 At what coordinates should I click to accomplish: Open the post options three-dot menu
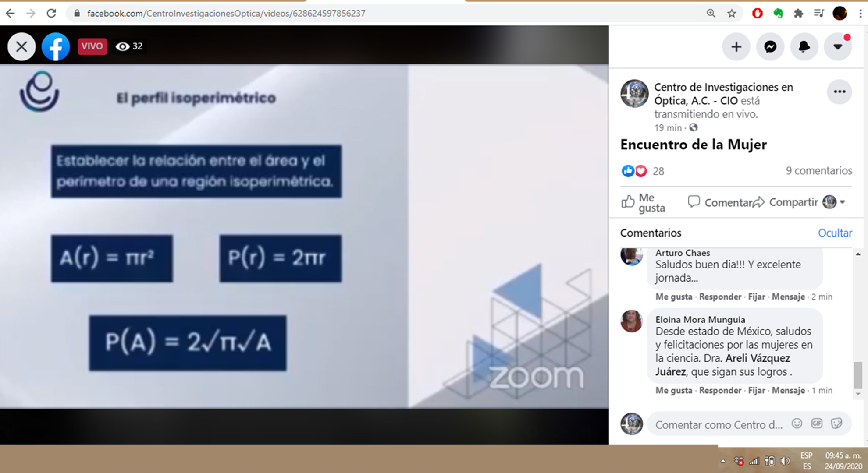coord(840,92)
